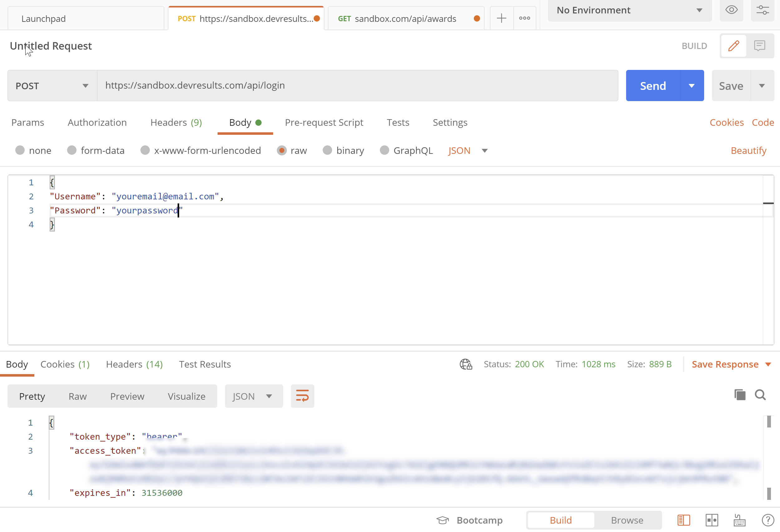Select the binary body radio button
Image resolution: width=780 pixels, height=532 pixels.
pos(327,150)
